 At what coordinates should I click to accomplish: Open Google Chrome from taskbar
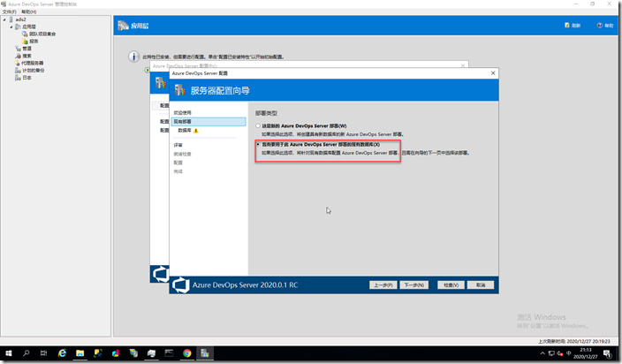[186, 353]
